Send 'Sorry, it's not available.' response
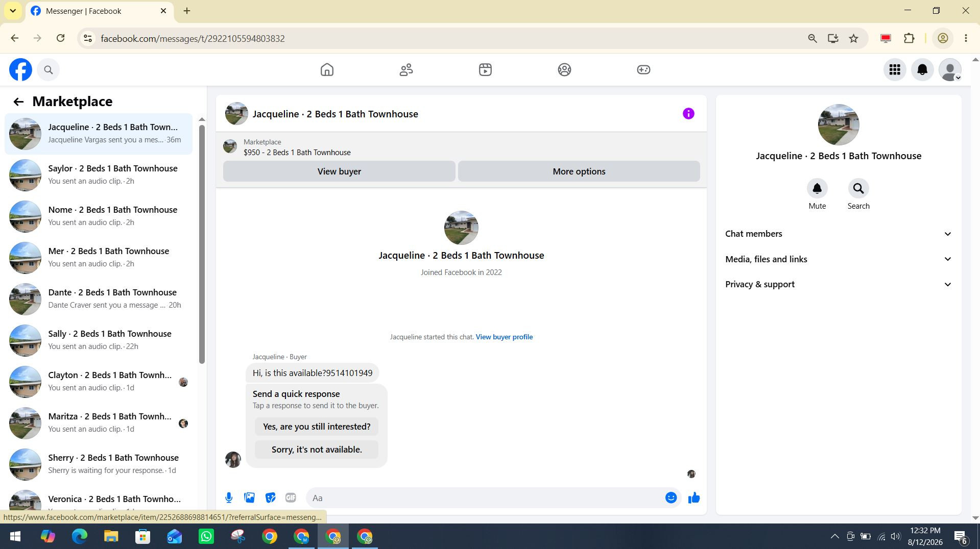This screenshot has width=980, height=549. [317, 450]
